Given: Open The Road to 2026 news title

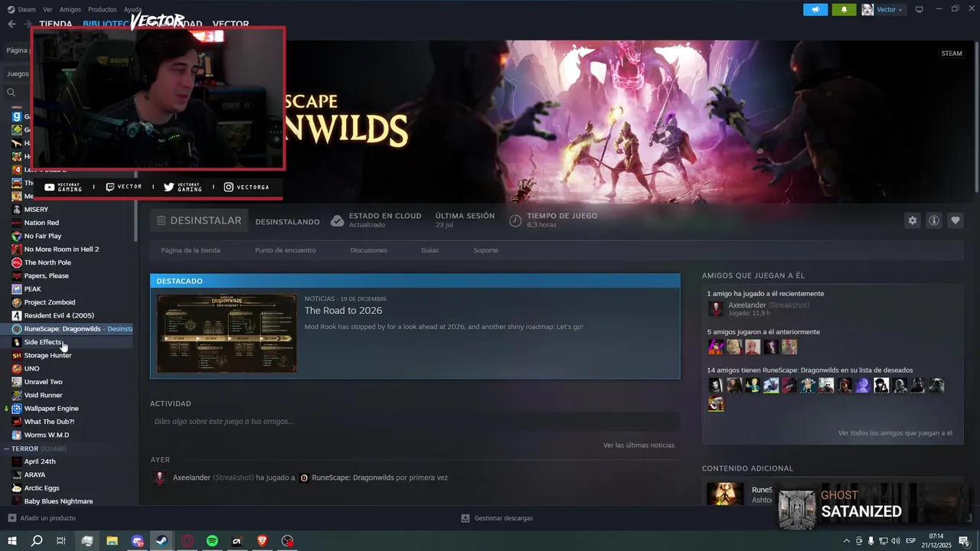Looking at the screenshot, I should click(343, 311).
